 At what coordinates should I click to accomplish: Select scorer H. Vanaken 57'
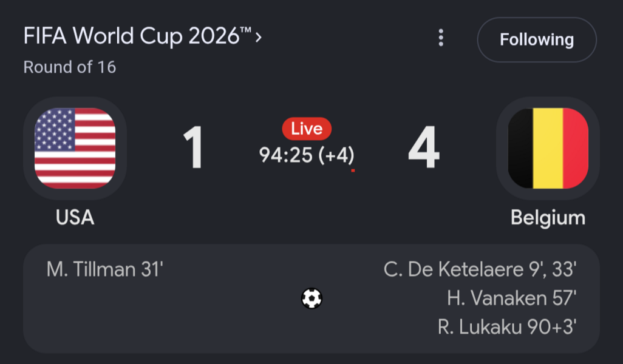tap(512, 298)
